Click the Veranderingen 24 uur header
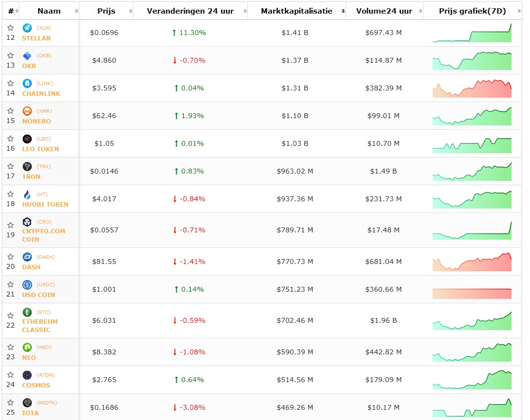This screenshot has width=530, height=420. [190, 11]
